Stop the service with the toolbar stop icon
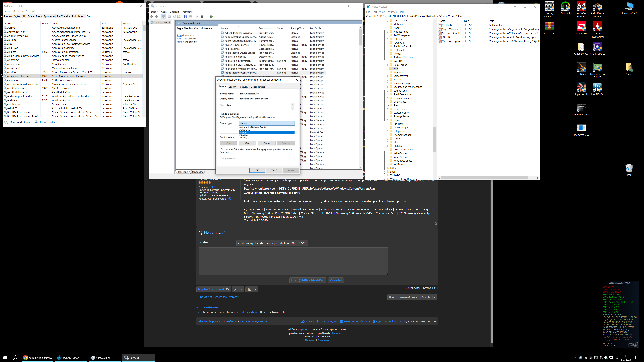 coord(202,17)
